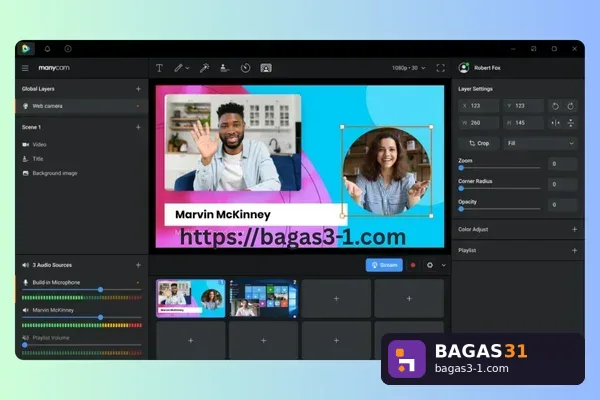Viewport: 600px width, 400px height.
Task: Click the Crop button
Action: point(479,143)
